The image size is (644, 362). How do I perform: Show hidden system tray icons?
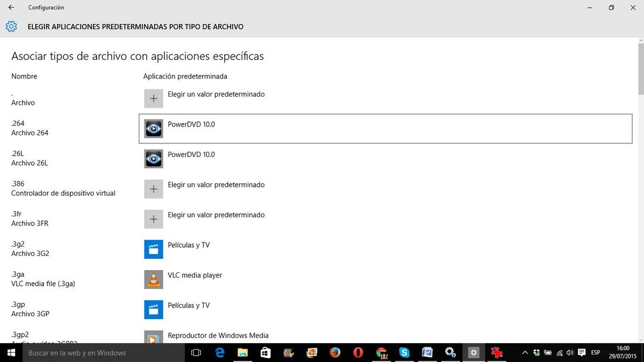tap(525, 353)
